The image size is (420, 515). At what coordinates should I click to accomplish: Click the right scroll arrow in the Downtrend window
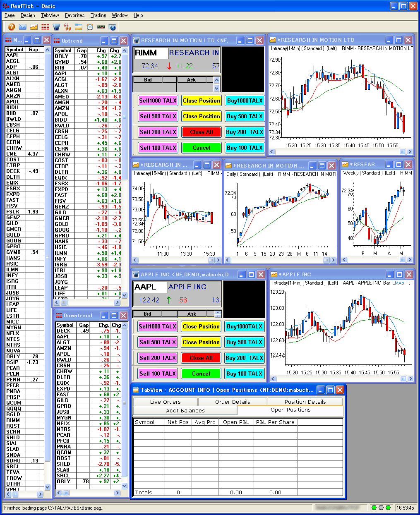tap(118, 493)
